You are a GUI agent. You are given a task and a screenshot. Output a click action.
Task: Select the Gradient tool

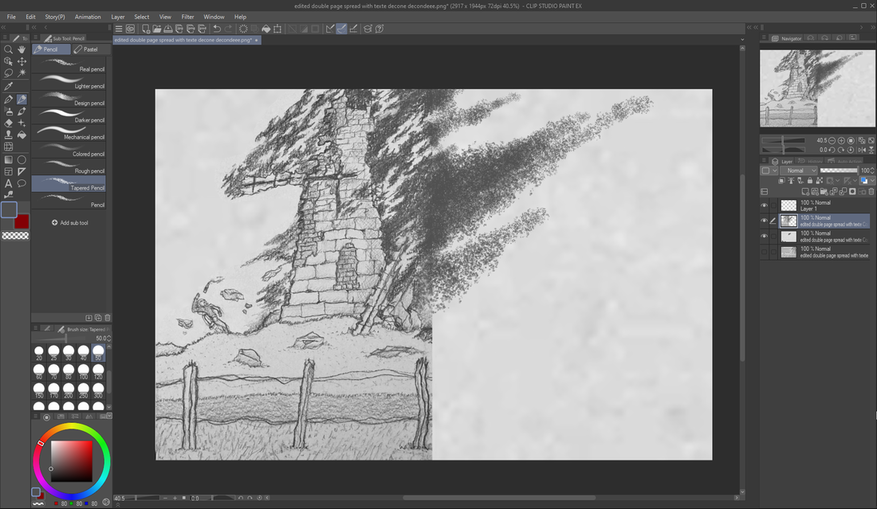point(8,160)
